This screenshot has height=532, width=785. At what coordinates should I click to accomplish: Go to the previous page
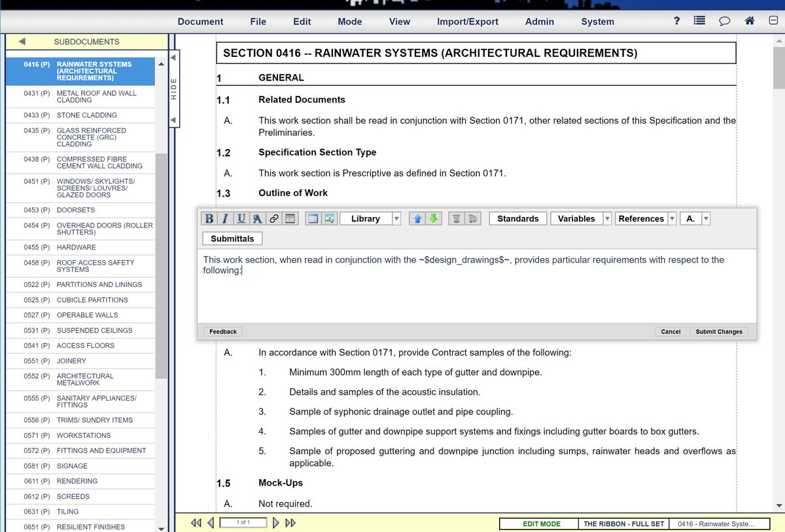(x=211, y=523)
